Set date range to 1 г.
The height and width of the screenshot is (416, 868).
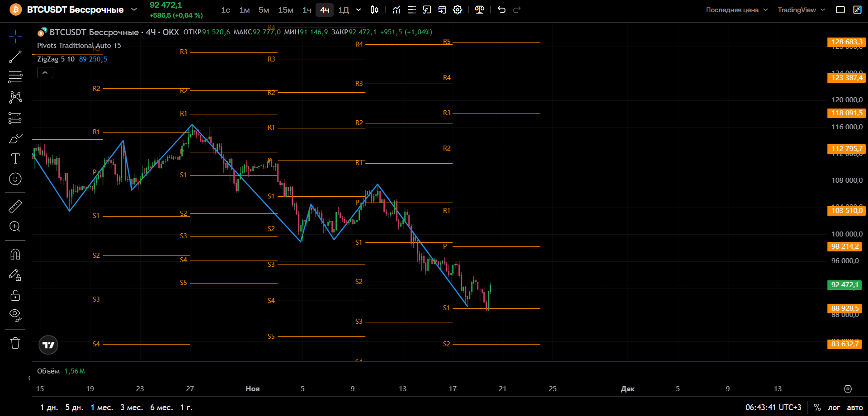(187, 407)
